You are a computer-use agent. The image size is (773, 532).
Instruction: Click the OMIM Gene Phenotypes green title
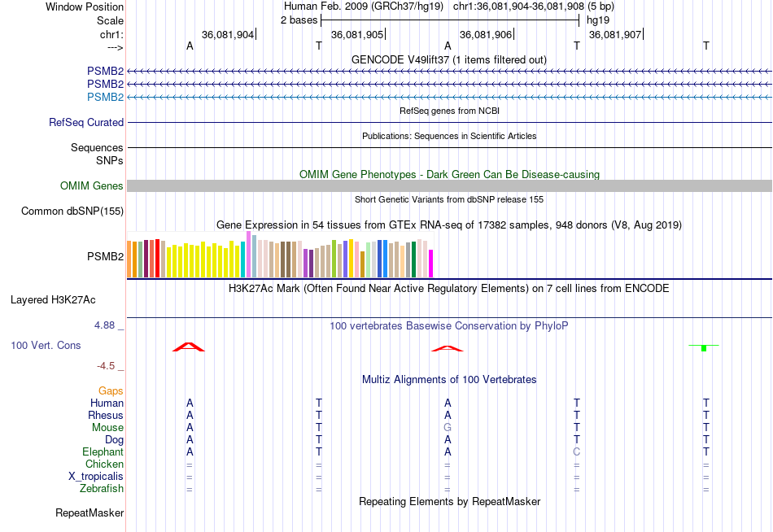[x=450, y=175]
